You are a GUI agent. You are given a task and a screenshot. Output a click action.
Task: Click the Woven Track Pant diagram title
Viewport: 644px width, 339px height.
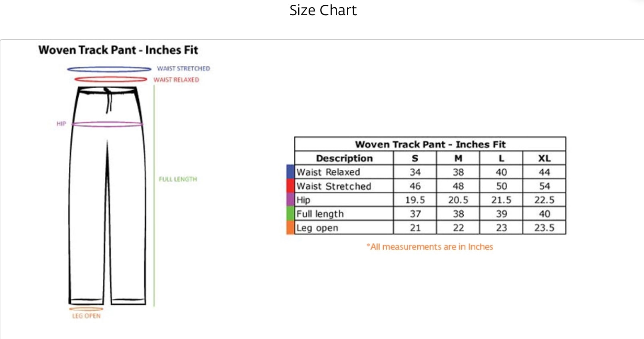(x=118, y=50)
